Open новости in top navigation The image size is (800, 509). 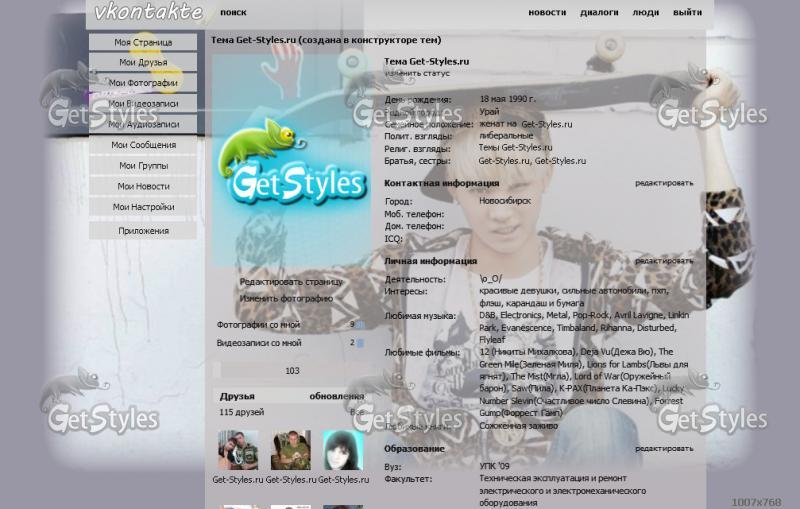(547, 13)
